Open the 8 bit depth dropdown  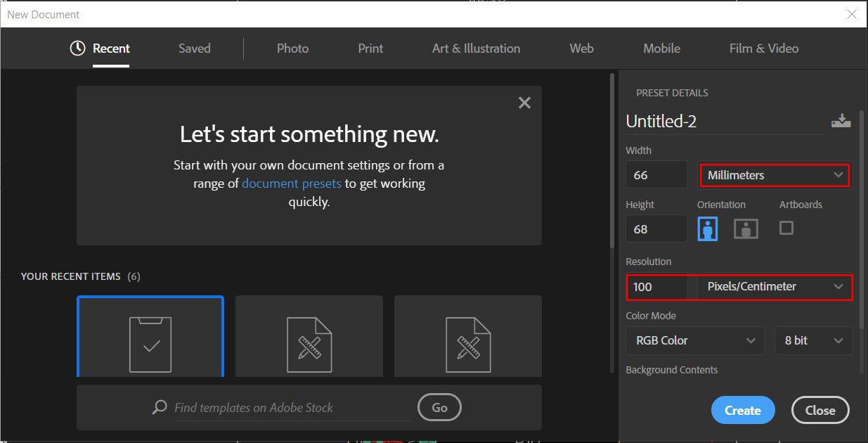(x=813, y=340)
